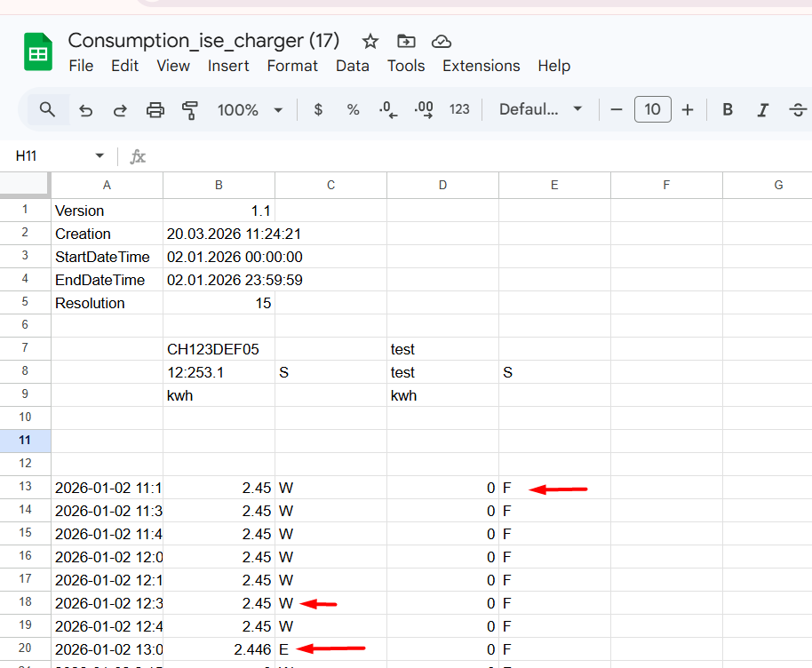Toggle italic formatting
The width and height of the screenshot is (812, 668).
coord(762,110)
